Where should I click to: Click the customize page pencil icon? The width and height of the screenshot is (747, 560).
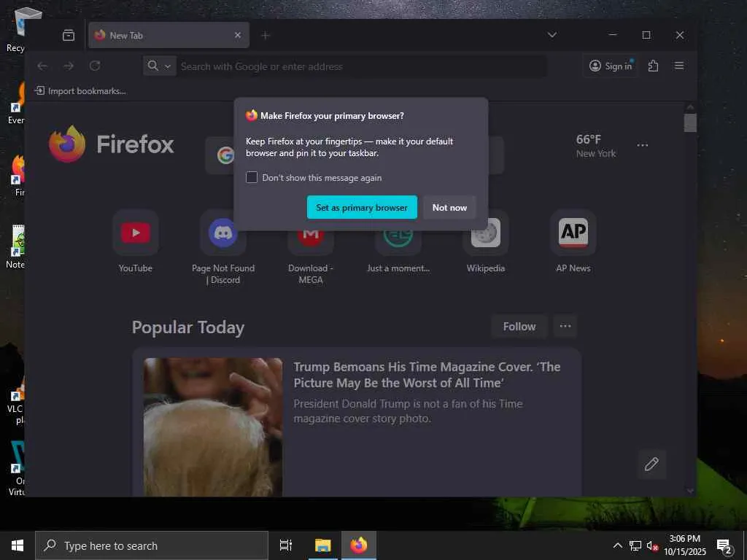point(651,464)
